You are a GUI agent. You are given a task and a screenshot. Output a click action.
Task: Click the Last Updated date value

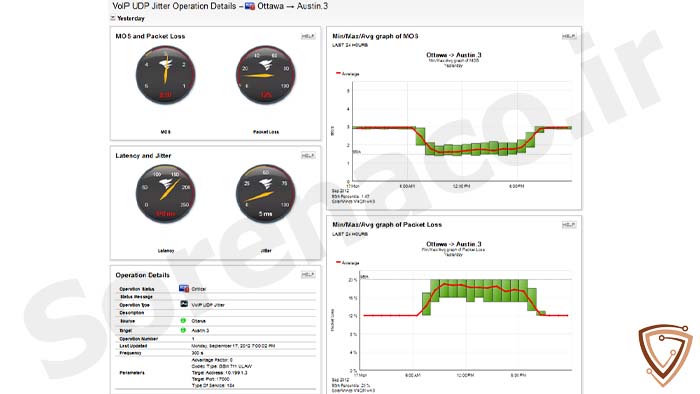coord(233,346)
